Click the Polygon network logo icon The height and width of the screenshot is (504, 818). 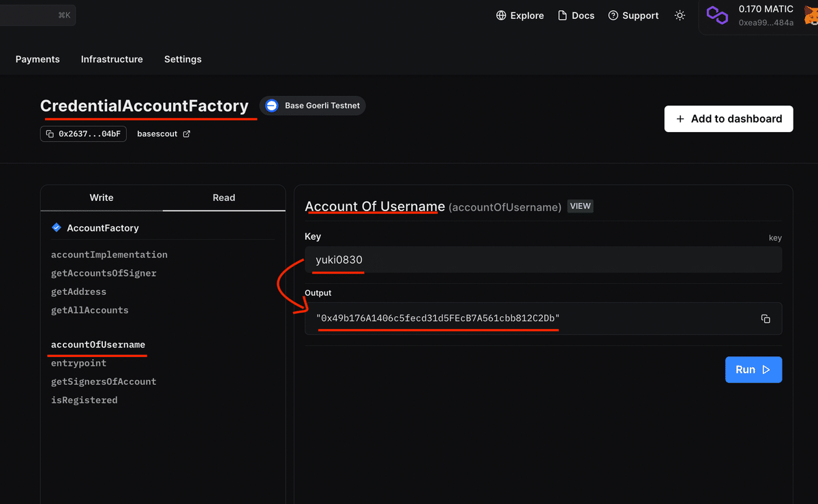[x=717, y=15]
